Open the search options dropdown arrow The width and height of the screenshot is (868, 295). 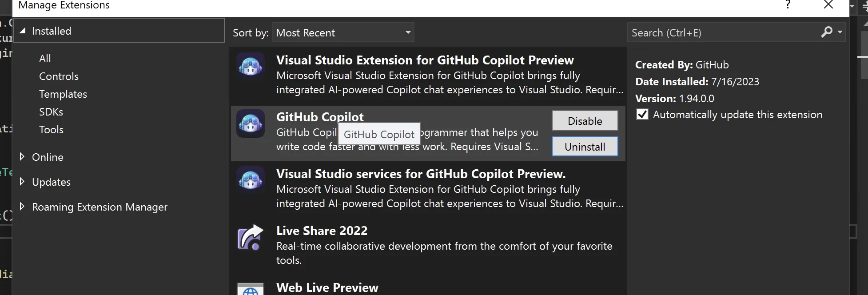(x=840, y=32)
